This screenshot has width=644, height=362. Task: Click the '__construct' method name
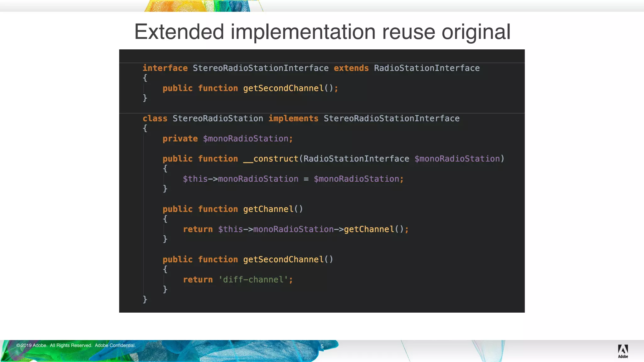pos(270,159)
